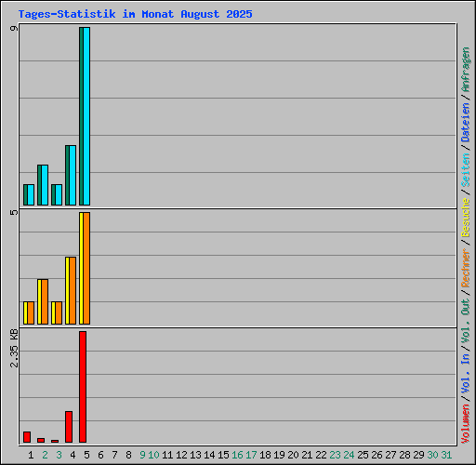Click the chart title Tages-Statistik im Monat August 2025

pos(135,14)
